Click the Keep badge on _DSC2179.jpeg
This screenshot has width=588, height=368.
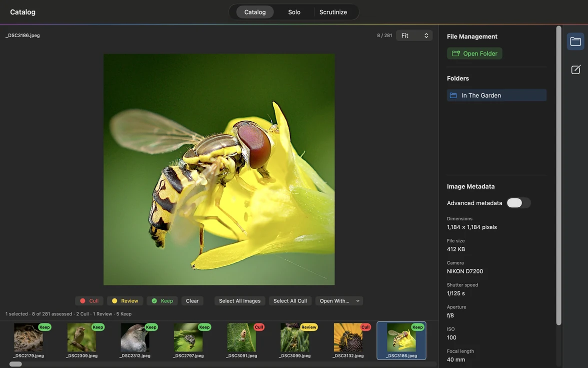(x=44, y=327)
